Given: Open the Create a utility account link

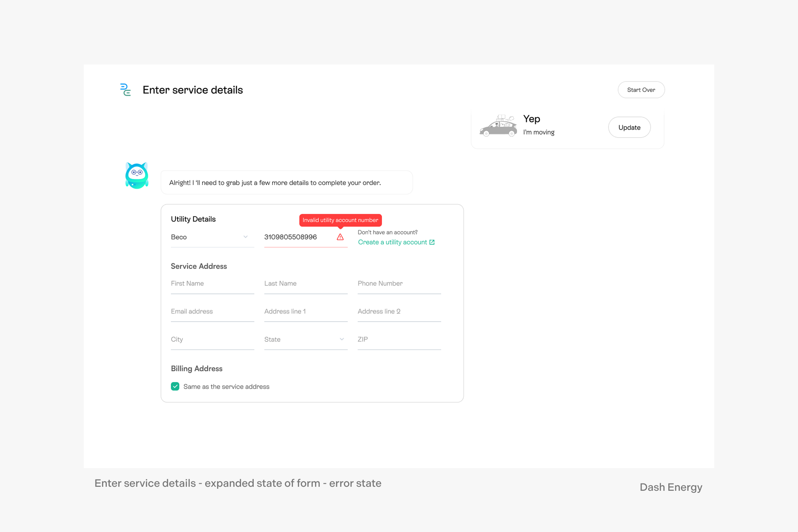Looking at the screenshot, I should point(392,242).
